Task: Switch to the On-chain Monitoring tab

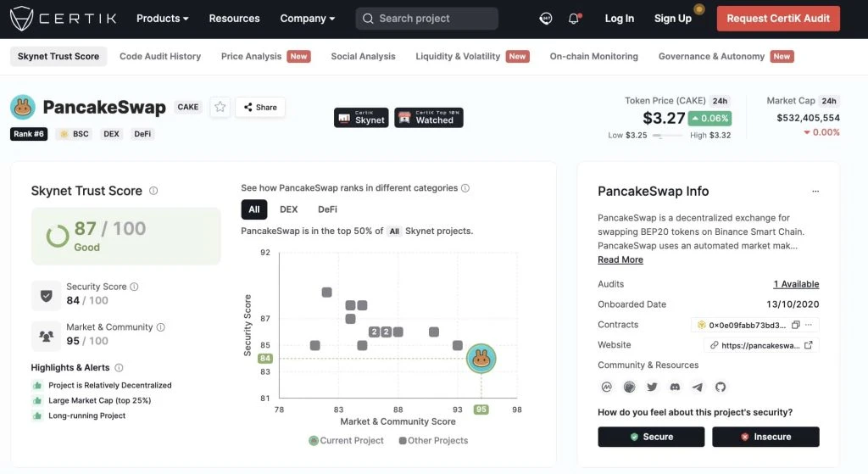Action: point(593,57)
